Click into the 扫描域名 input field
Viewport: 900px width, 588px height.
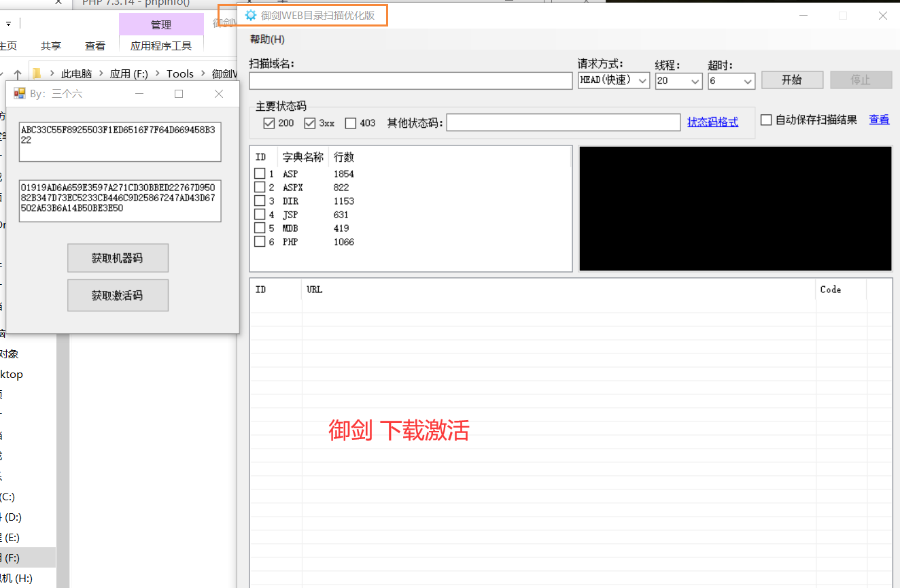click(411, 81)
